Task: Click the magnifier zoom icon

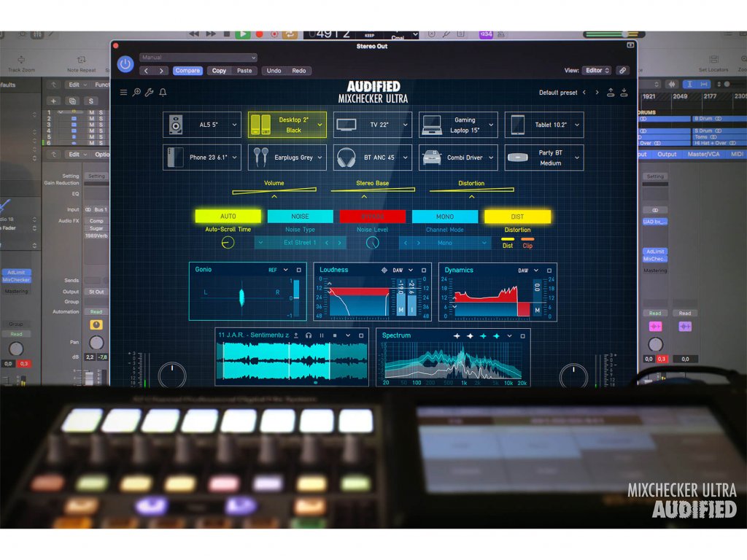Action: tap(136, 93)
